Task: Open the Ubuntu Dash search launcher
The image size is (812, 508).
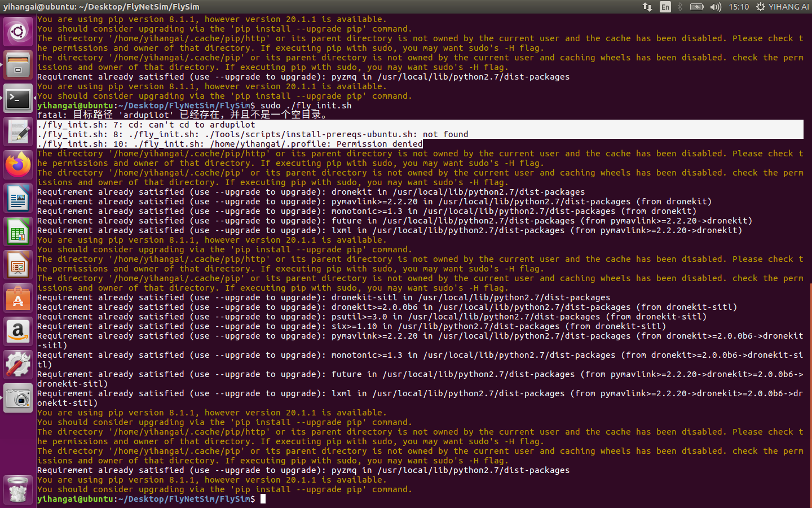Action: (18, 32)
